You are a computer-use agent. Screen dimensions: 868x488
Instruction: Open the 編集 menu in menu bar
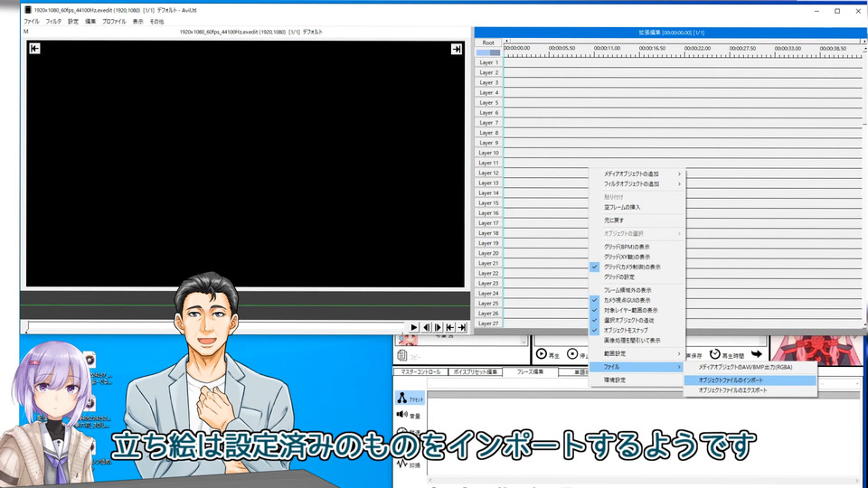[x=90, y=22]
